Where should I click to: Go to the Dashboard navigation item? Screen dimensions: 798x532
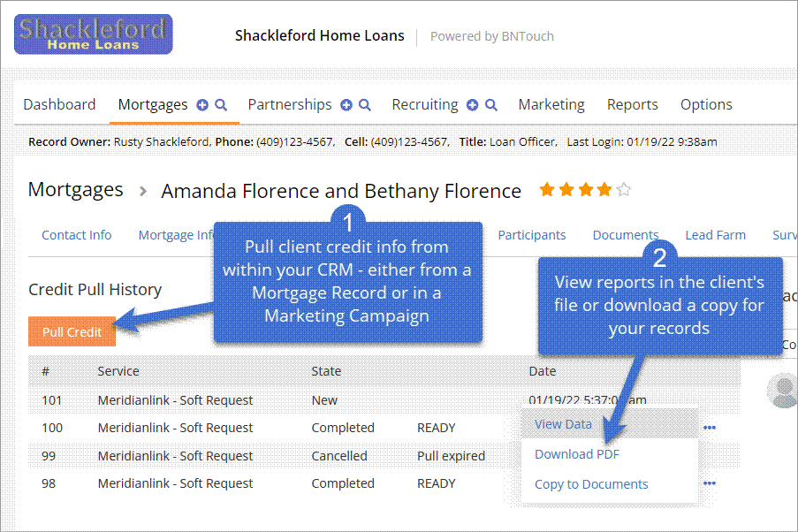click(59, 104)
